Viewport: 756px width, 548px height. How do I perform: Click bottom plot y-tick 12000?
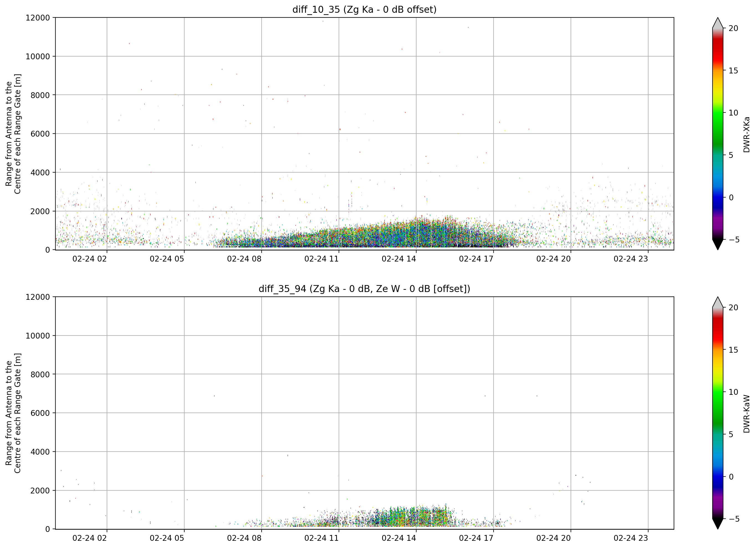pos(38,297)
